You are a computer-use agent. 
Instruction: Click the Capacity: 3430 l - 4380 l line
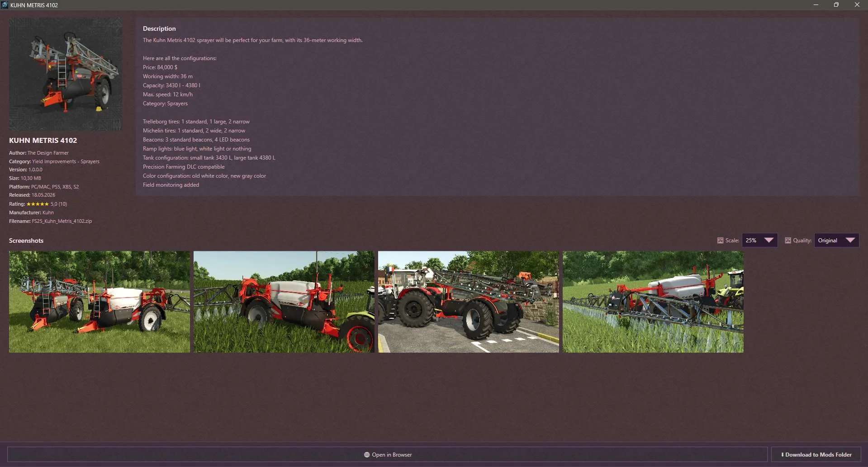point(171,85)
